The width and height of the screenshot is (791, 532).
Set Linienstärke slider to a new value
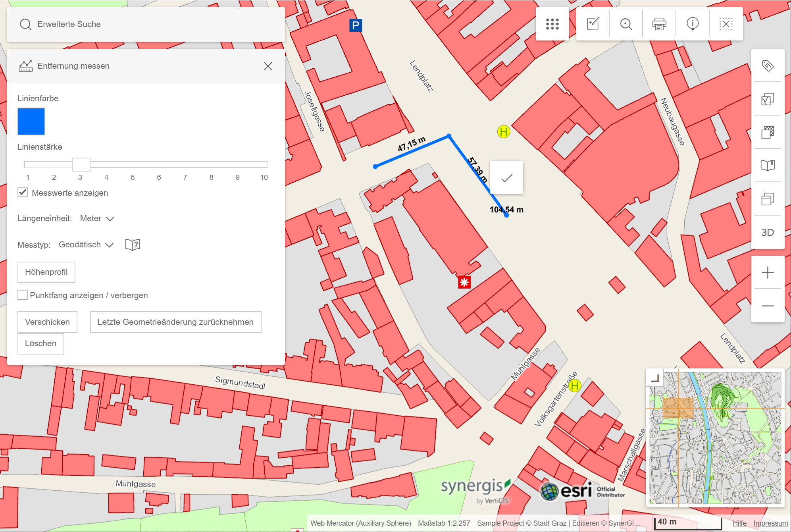tap(159, 164)
